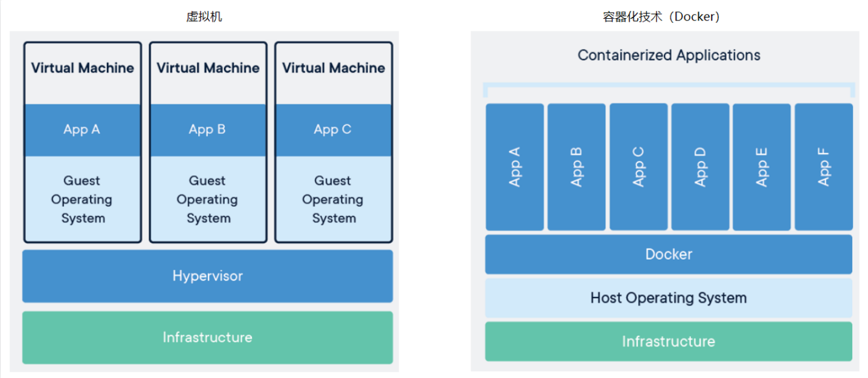Select the App C block in third Virtual Machine

[333, 130]
